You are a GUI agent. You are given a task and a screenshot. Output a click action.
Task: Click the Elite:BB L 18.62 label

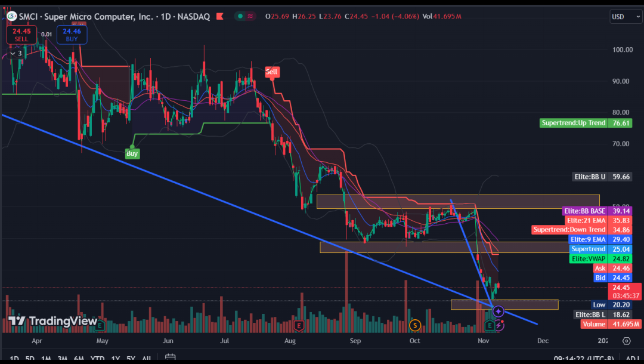click(603, 314)
